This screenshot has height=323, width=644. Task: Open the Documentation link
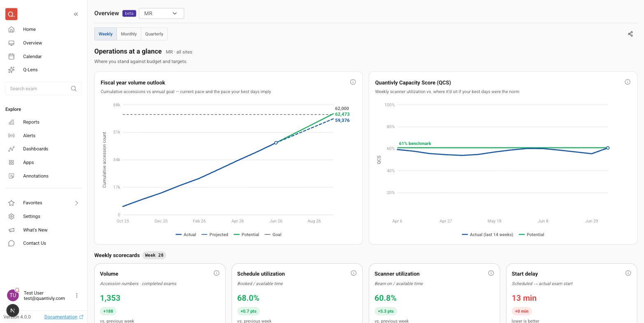pyautogui.click(x=64, y=317)
